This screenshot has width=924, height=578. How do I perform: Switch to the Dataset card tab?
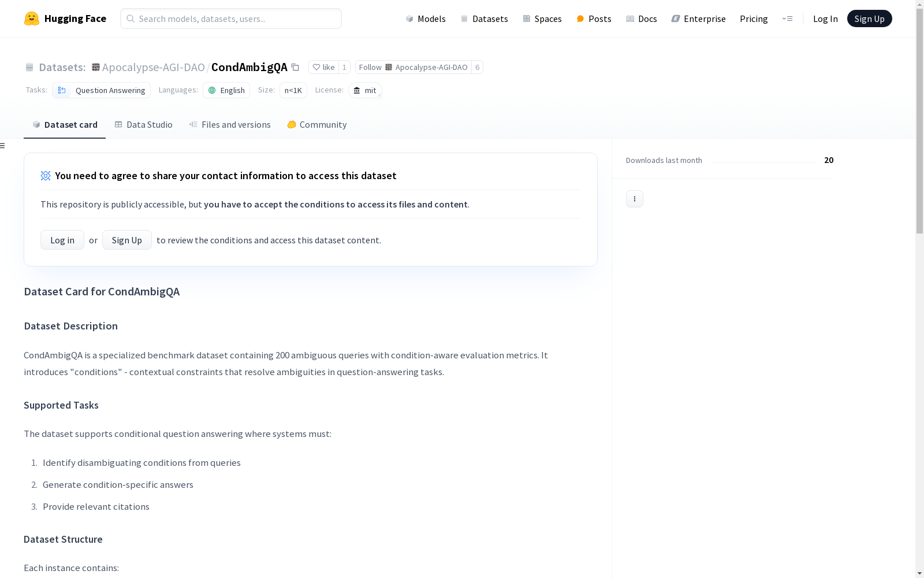[65, 125]
